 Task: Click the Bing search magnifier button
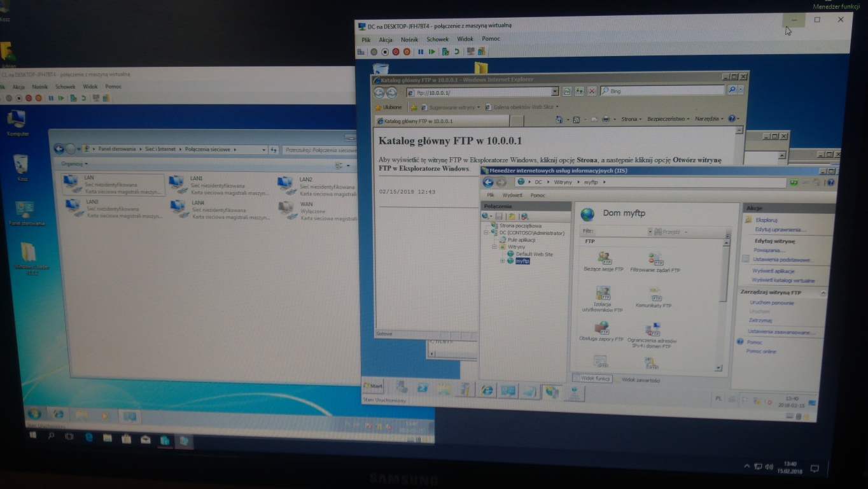[732, 90]
